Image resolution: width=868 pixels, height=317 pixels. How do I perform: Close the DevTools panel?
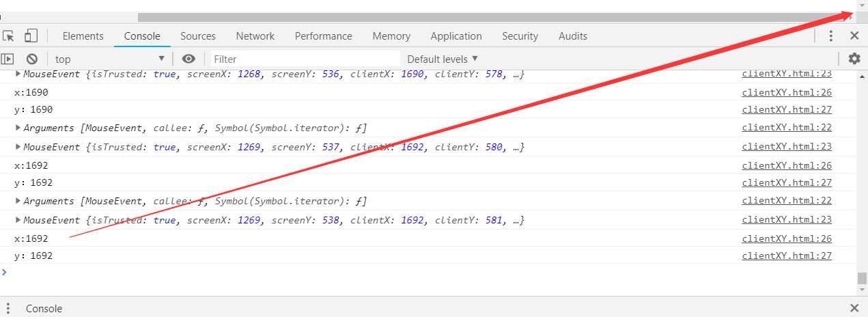pyautogui.click(x=854, y=36)
